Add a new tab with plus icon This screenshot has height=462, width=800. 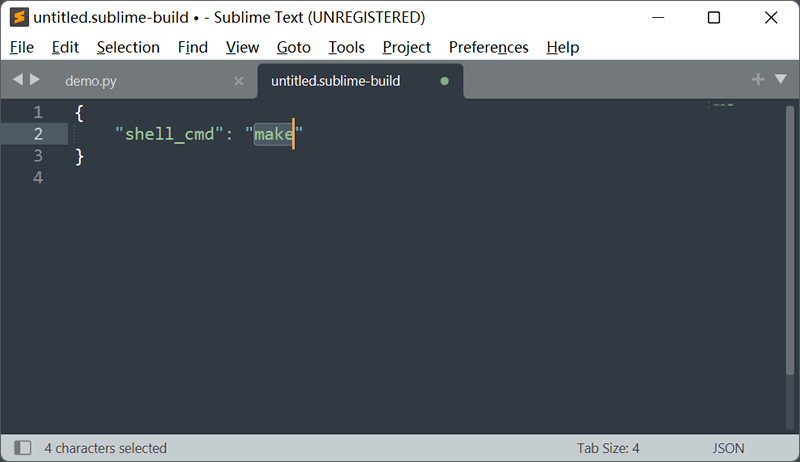pyautogui.click(x=758, y=79)
